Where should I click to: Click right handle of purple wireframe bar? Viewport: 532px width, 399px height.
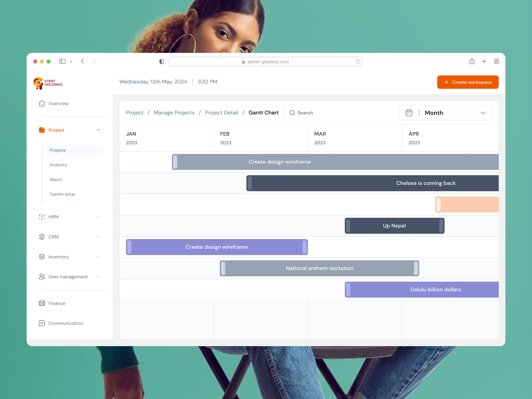pyautogui.click(x=304, y=247)
